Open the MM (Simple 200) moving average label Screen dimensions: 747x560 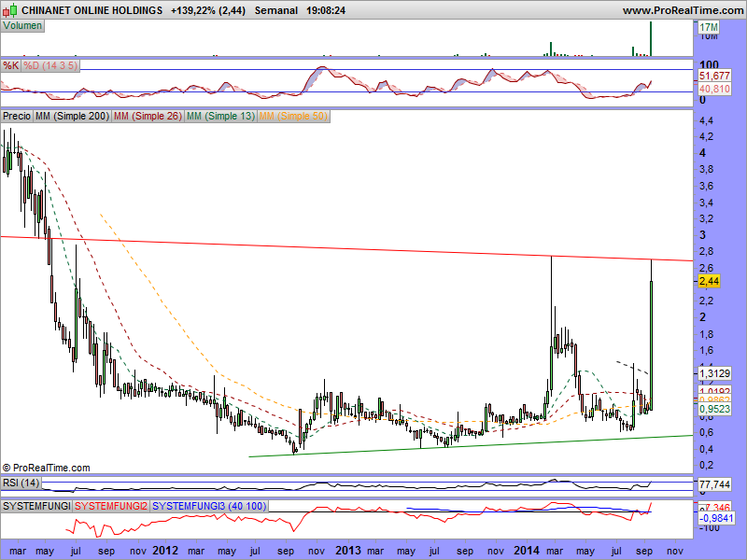tap(73, 116)
